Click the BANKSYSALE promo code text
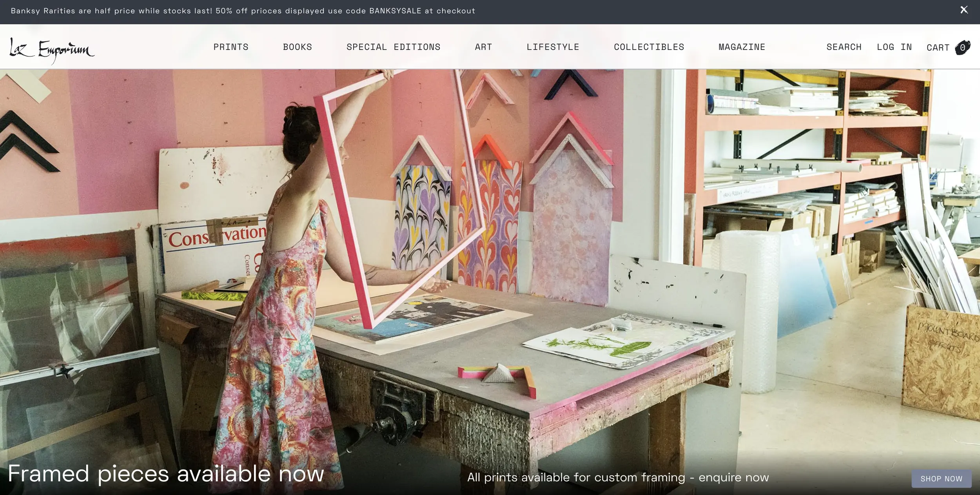Viewport: 980px width, 495px height. click(395, 11)
